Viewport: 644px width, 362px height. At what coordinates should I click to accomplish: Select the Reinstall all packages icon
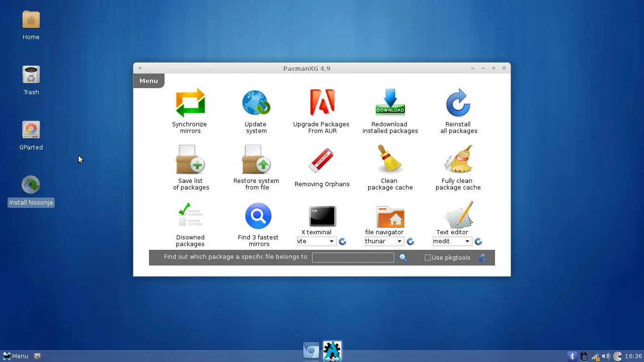[458, 103]
